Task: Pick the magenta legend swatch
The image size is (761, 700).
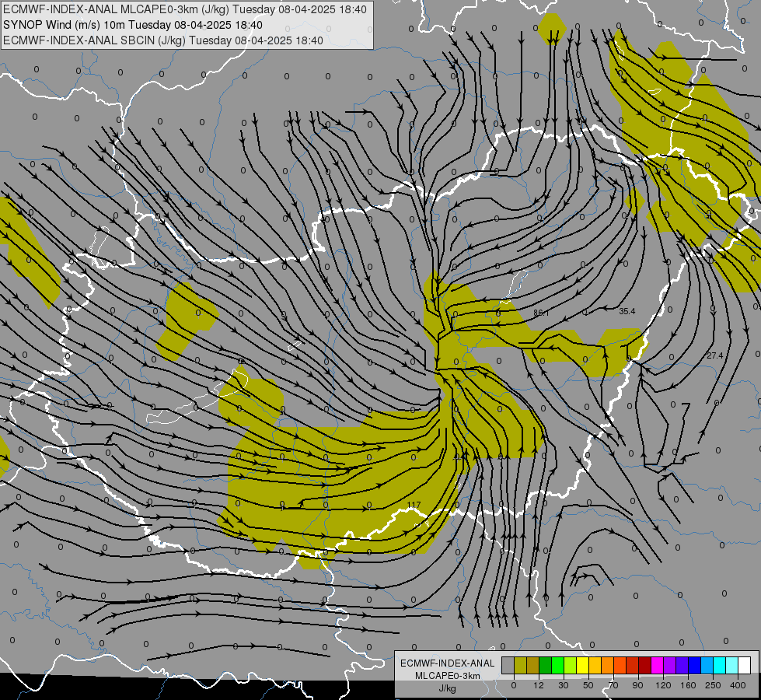Action: 658,665
